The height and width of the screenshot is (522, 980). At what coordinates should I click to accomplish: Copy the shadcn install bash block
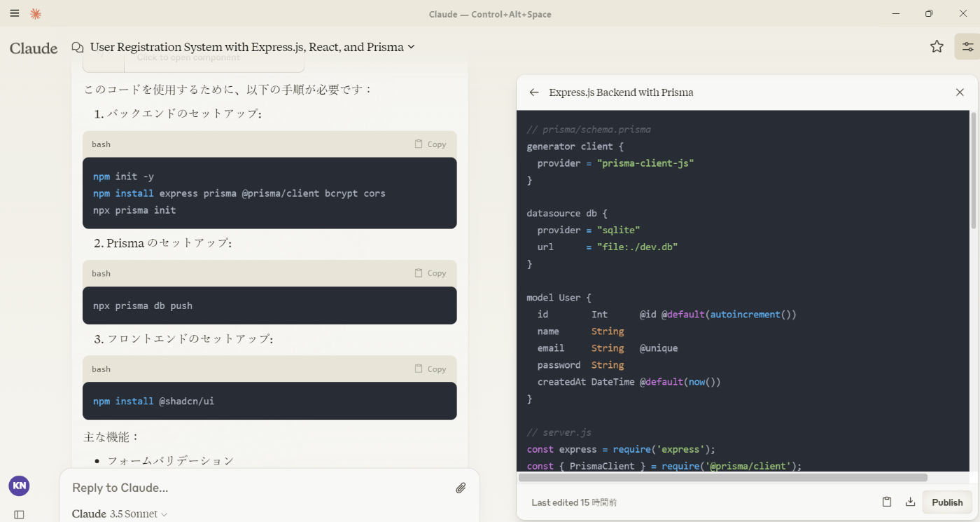(x=430, y=369)
